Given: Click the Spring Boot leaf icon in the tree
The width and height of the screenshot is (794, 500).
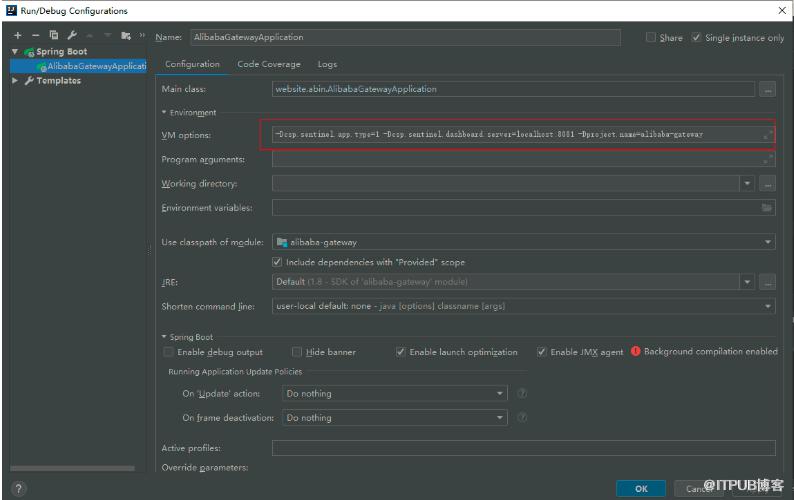Looking at the screenshot, I should pos(29,52).
